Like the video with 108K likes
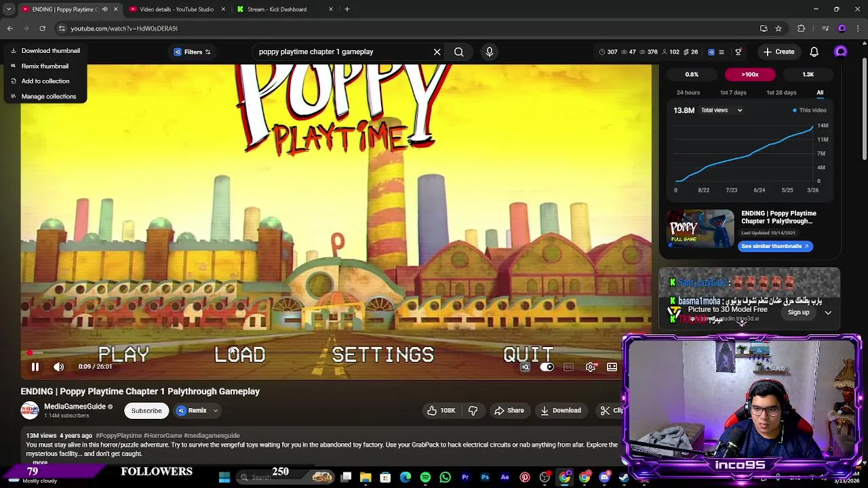Viewport: 868px width, 488px height. (440, 410)
